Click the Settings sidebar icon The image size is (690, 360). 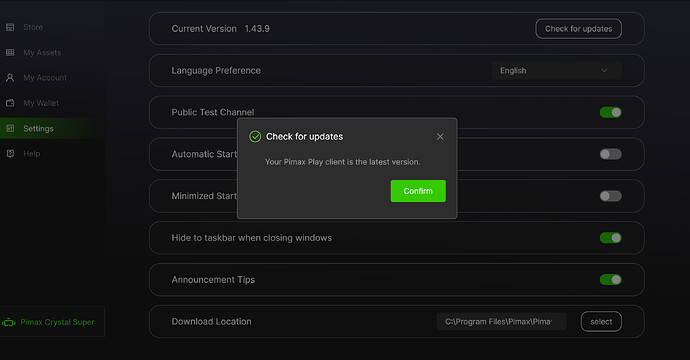click(10, 129)
